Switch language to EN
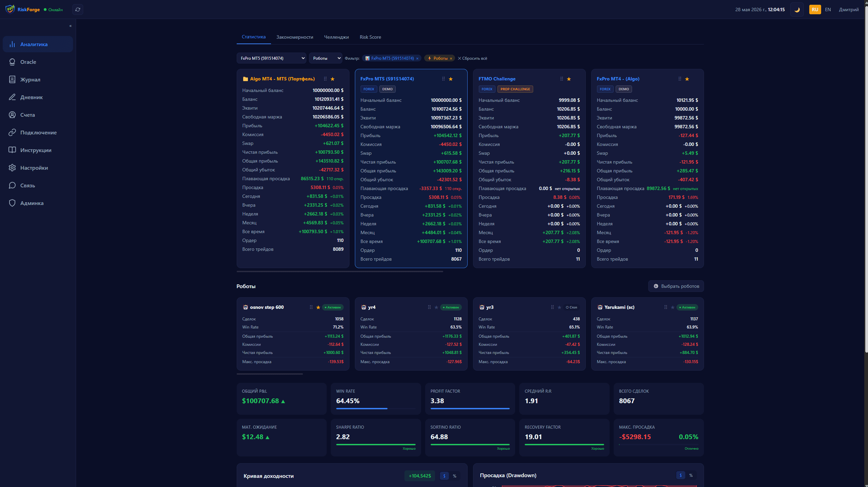 click(828, 10)
